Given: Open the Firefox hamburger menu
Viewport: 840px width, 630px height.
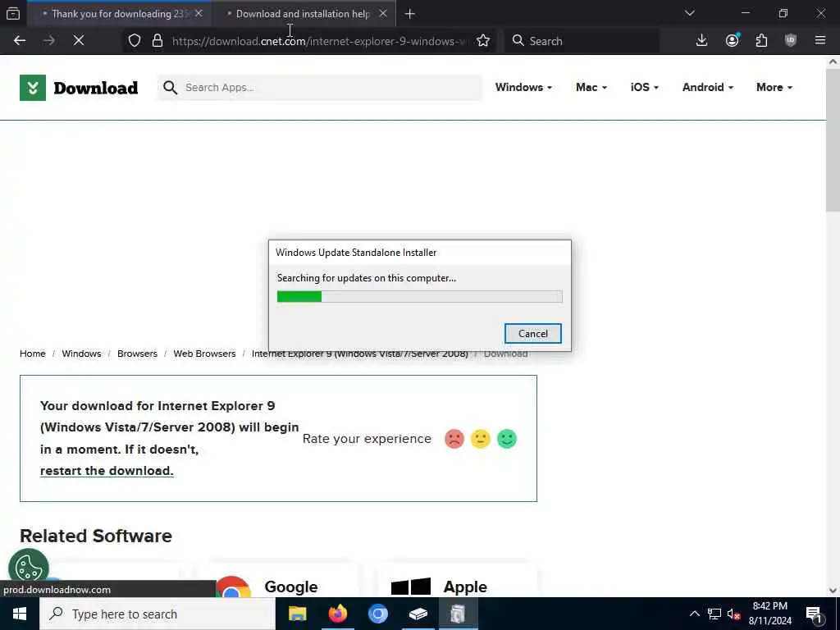Looking at the screenshot, I should pos(819,41).
